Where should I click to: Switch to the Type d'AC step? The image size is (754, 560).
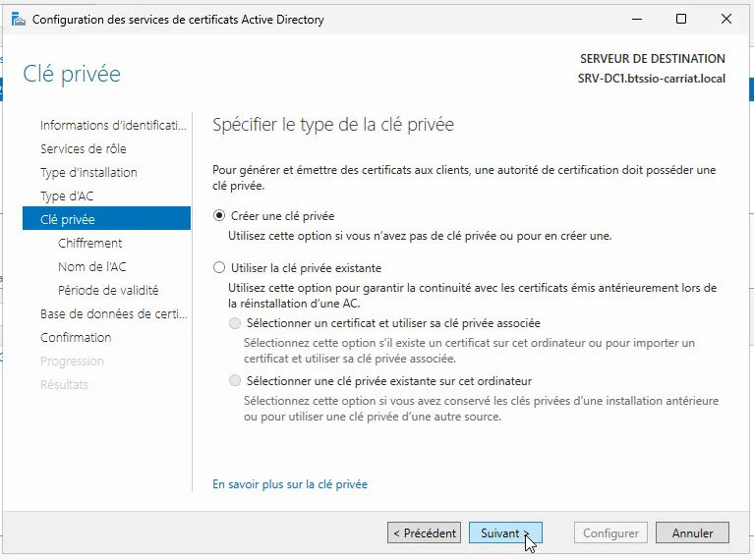pos(67,196)
